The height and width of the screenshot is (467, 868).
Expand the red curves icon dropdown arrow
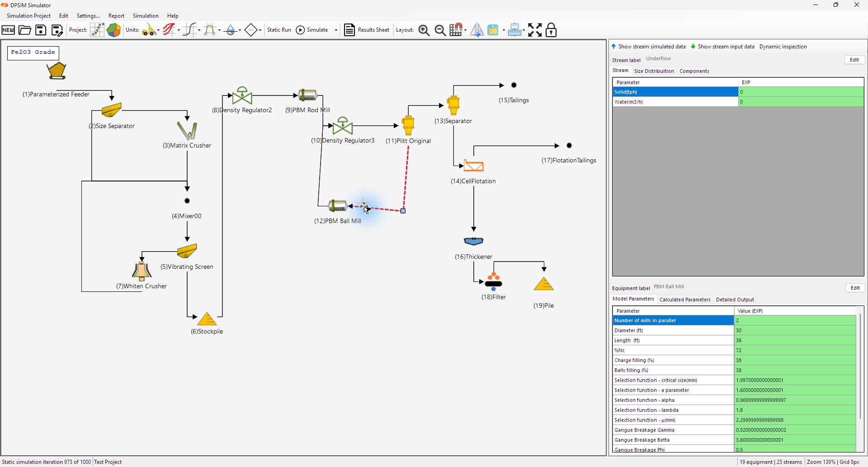[179, 30]
